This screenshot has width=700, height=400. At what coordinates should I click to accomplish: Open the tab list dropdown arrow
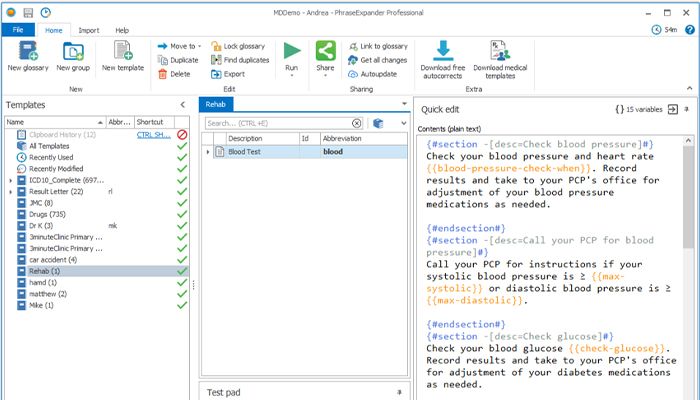(x=404, y=104)
